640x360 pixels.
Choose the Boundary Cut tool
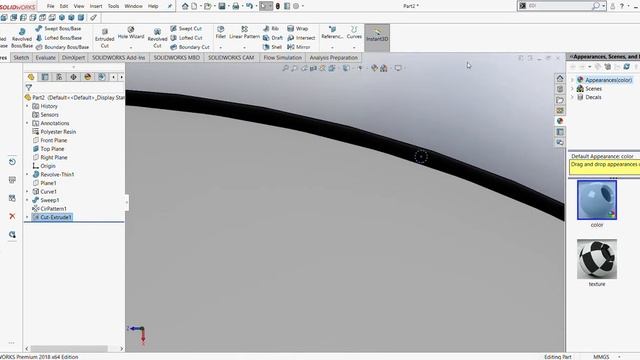pos(190,47)
